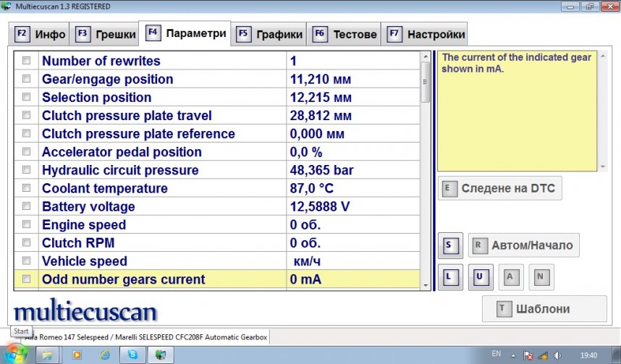
Task: Enable the Hydraulic circuit pressure checkbox
Action: pos(27,170)
